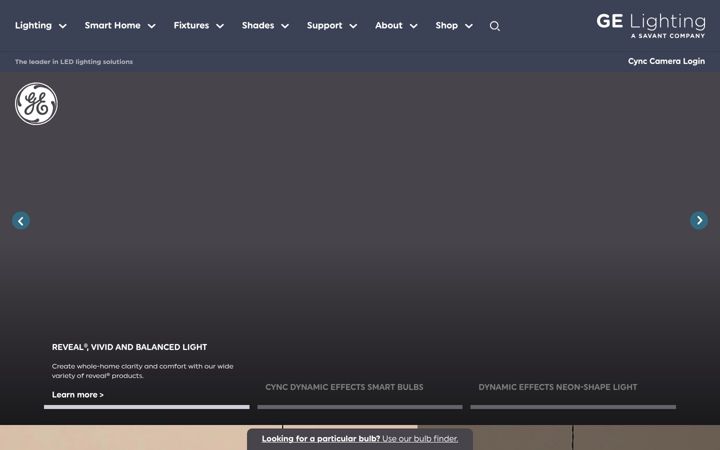The image size is (720, 450).
Task: Click the round GE monogram logo
Action: (36, 104)
